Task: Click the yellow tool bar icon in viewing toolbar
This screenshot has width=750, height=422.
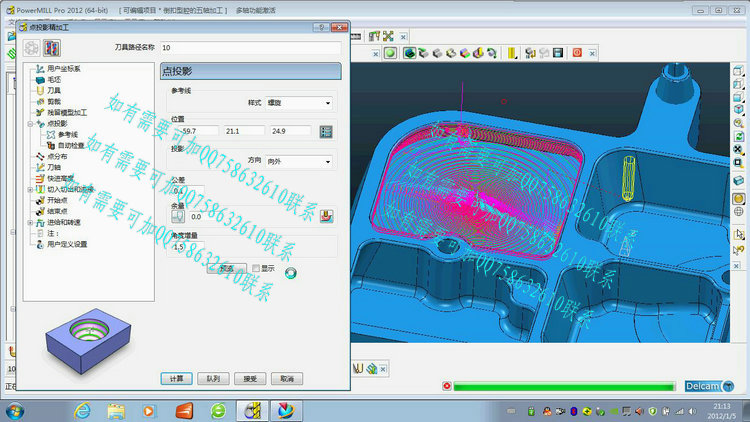Action: coord(512,53)
